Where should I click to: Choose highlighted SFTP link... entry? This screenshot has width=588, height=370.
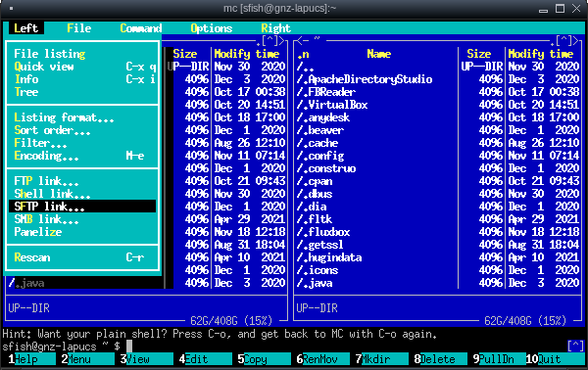tap(82, 207)
